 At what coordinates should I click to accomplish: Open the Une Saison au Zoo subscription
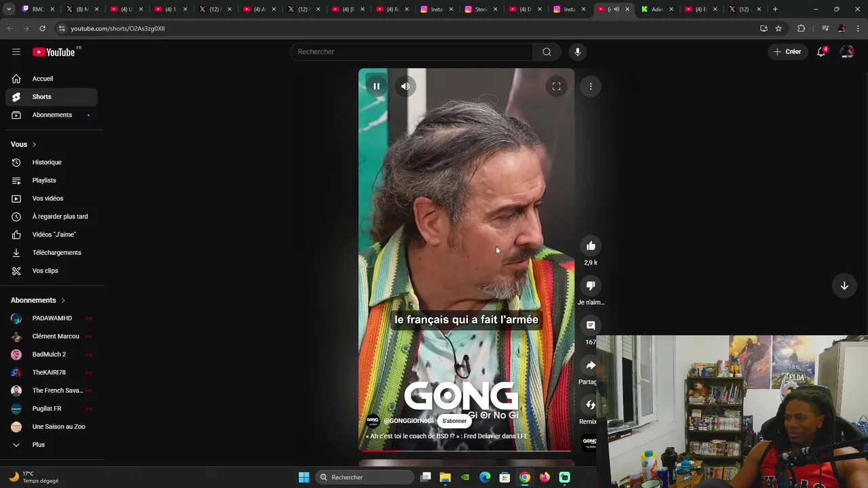52,427
